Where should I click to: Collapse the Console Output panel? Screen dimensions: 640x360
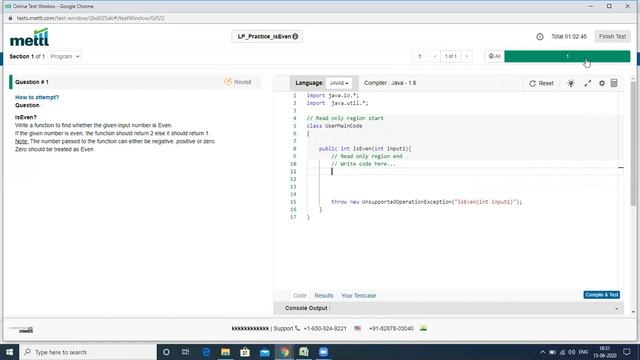coord(616,309)
